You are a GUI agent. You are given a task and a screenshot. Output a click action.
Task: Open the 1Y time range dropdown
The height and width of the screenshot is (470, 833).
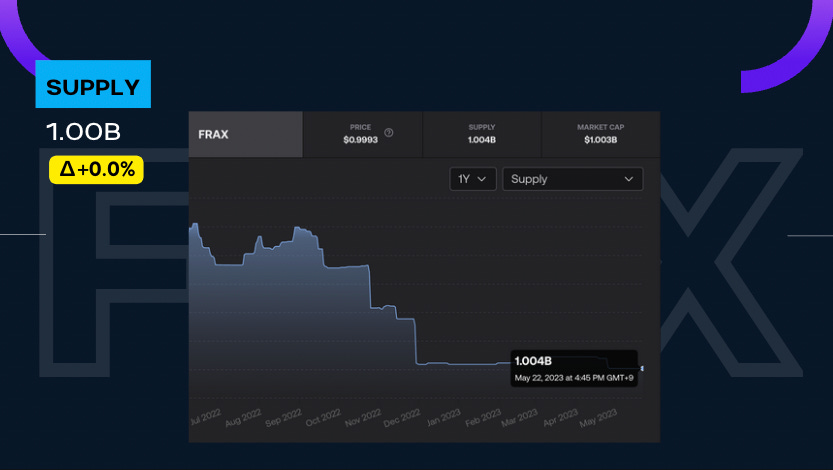pos(473,179)
